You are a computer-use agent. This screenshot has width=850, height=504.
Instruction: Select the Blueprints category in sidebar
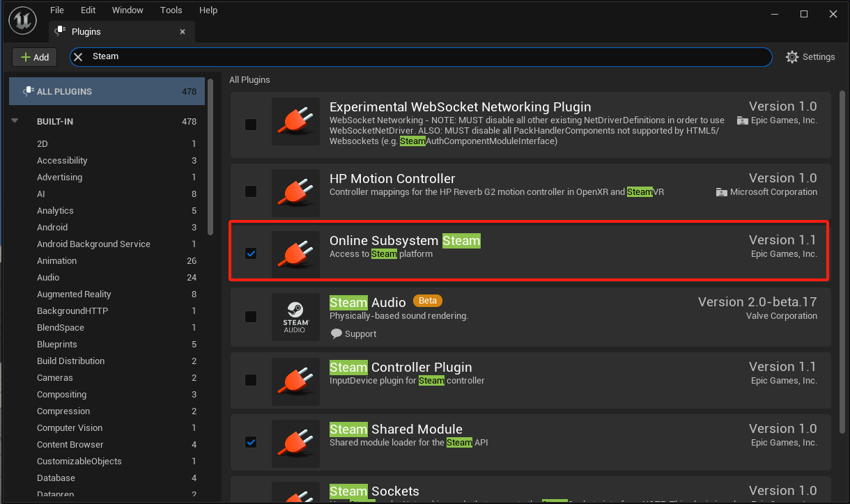coord(57,345)
